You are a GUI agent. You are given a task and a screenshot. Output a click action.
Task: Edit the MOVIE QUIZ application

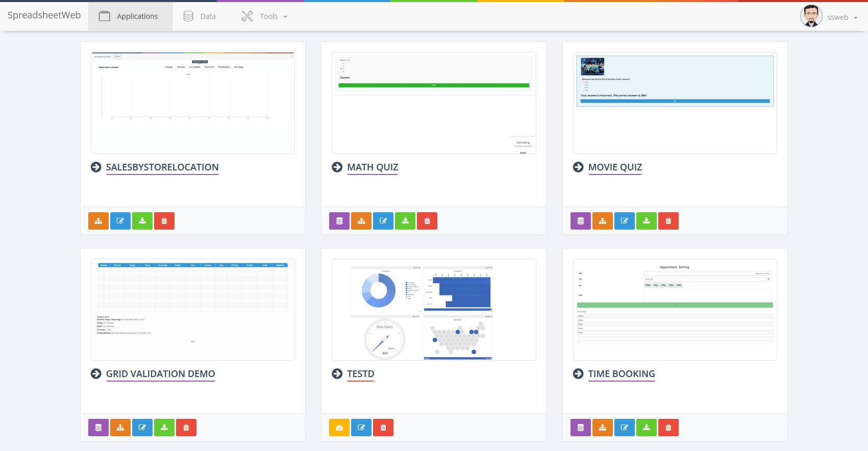[625, 221]
